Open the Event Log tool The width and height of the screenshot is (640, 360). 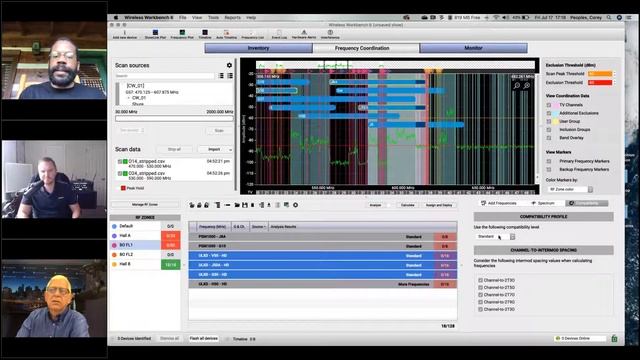(x=279, y=34)
